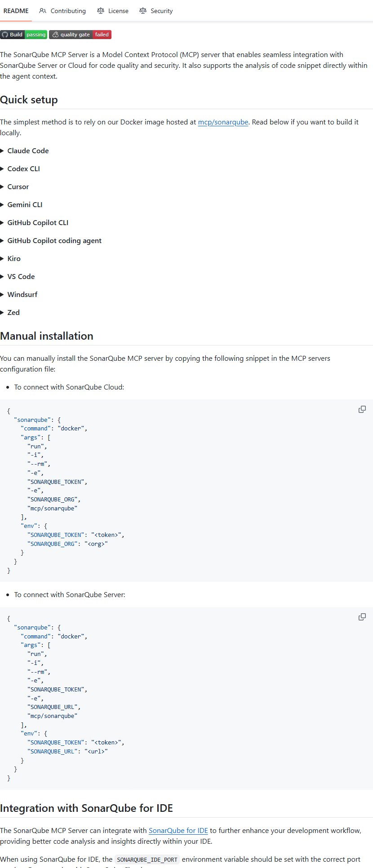Click the "SONARQUBE_ORG": "<org>" line

click(x=67, y=544)
